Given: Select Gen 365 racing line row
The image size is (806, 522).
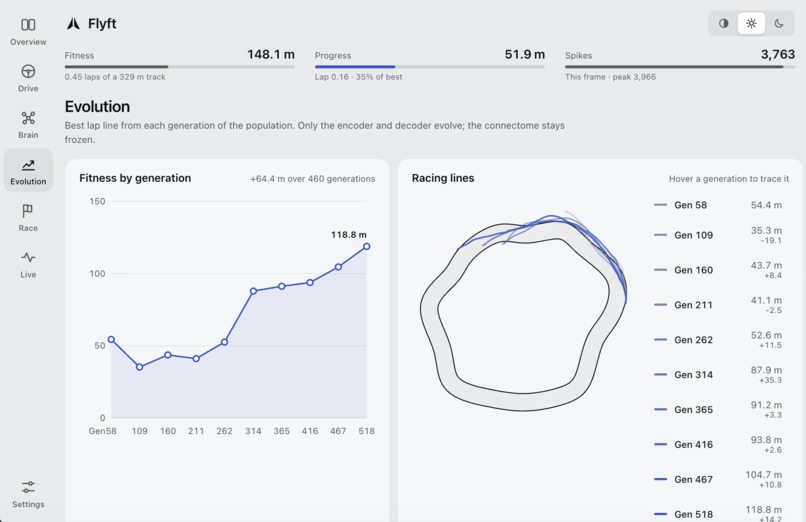Looking at the screenshot, I should tap(718, 409).
